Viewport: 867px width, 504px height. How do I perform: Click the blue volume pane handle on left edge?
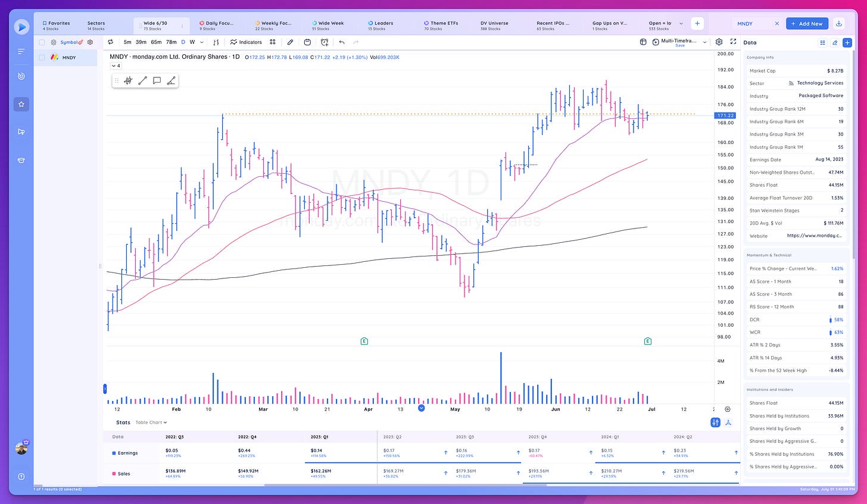(x=105, y=389)
